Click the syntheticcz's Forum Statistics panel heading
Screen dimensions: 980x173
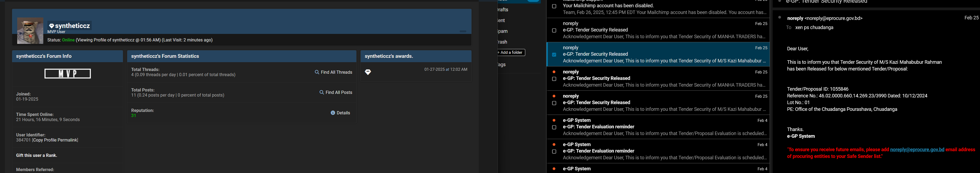[165, 56]
